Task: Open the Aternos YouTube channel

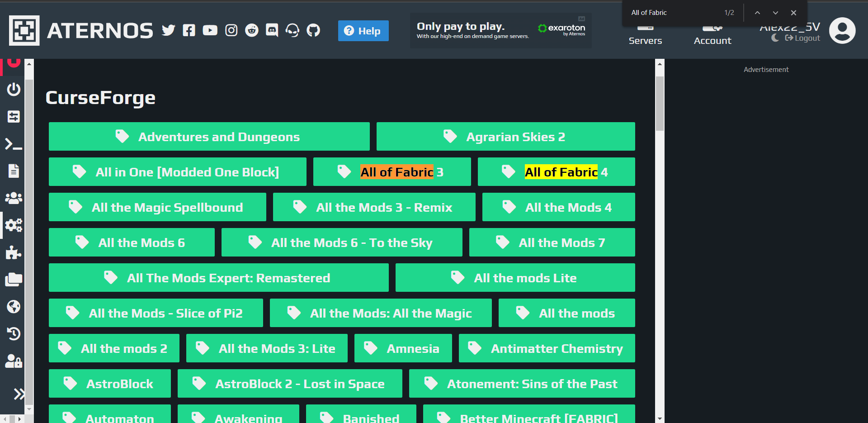Action: pyautogui.click(x=210, y=30)
